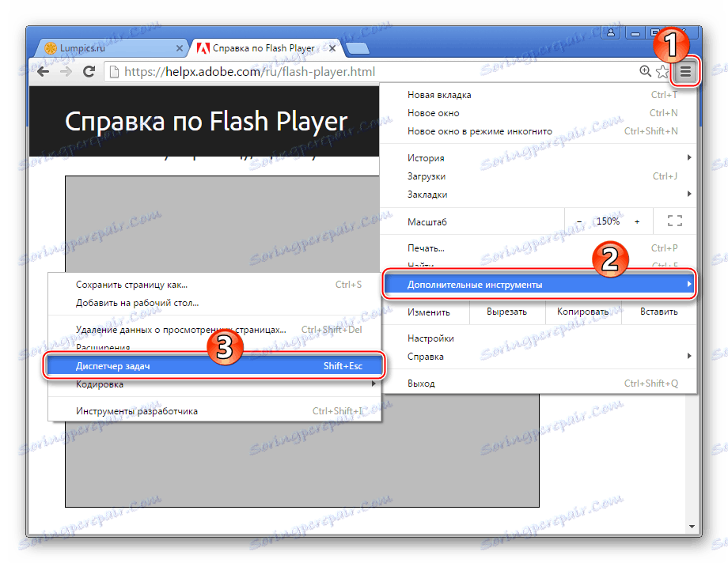Open Настройки from the menu
728x563 pixels.
pos(539,338)
